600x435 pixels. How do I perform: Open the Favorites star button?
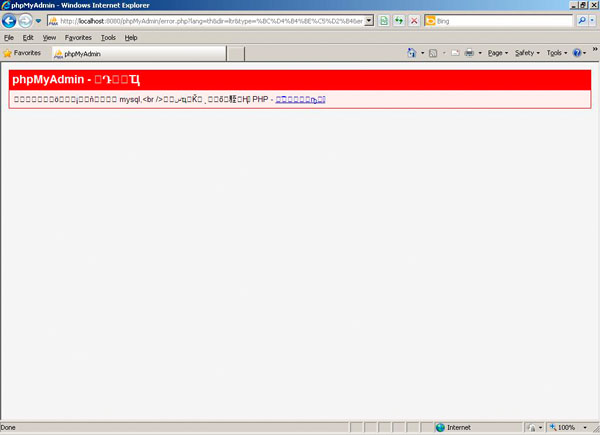pyautogui.click(x=22, y=53)
